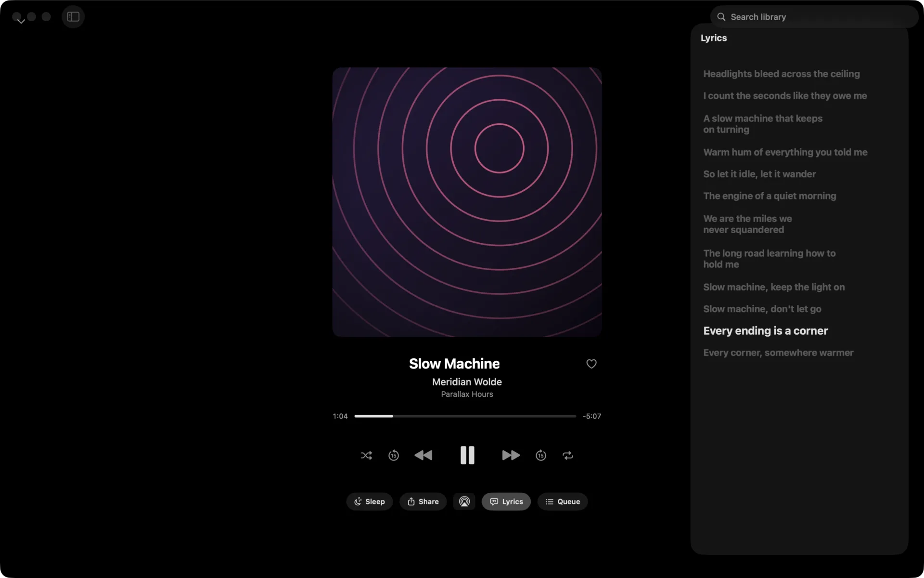Seek along the playback progress bar
The height and width of the screenshot is (578, 924).
coord(465,416)
